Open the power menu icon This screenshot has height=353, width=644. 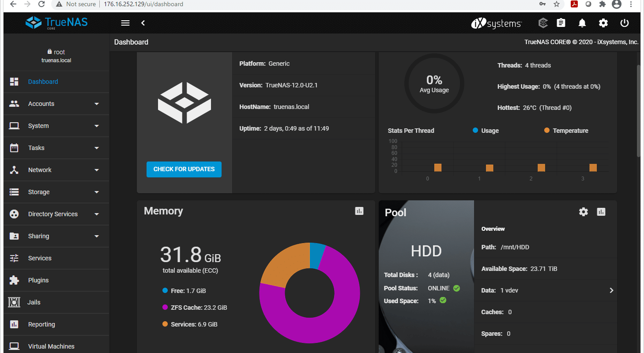[x=625, y=23]
